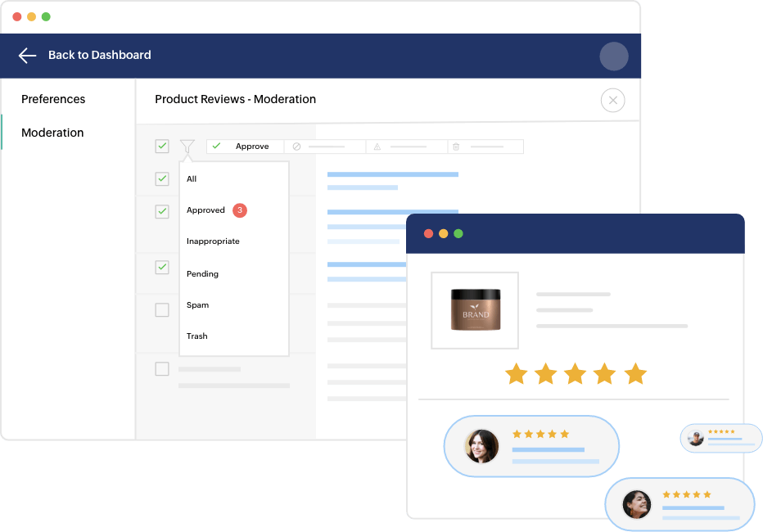
Task: Uncheck the checkbox beside Approved
Action: tap(162, 211)
